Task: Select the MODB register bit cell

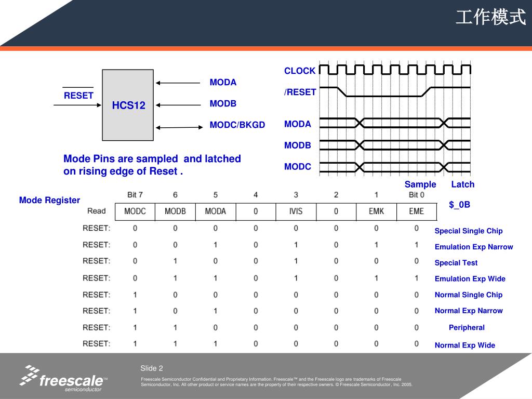Action: (x=175, y=212)
